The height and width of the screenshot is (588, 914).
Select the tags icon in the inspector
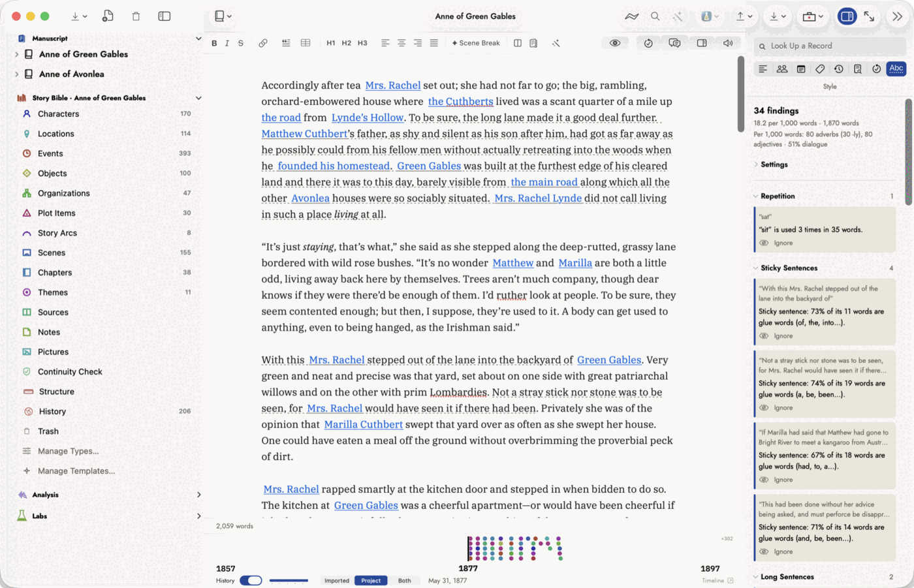click(x=820, y=69)
